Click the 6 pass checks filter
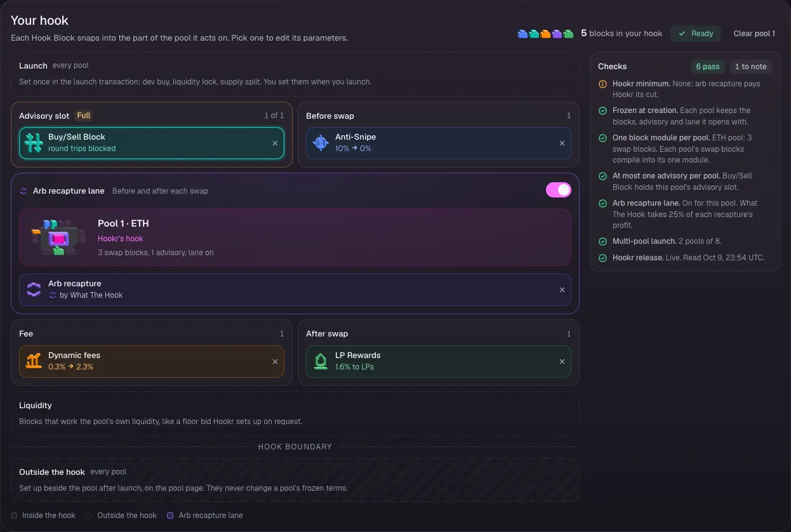The width and height of the screenshot is (791, 532). point(708,66)
